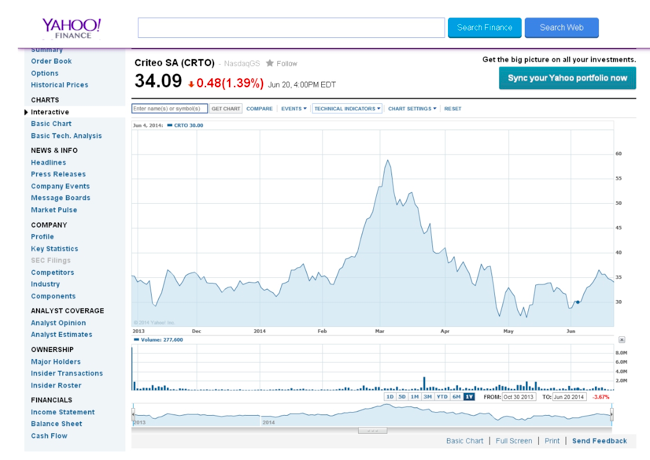Select the 1M time range
The image size is (650, 460).
pos(415,397)
